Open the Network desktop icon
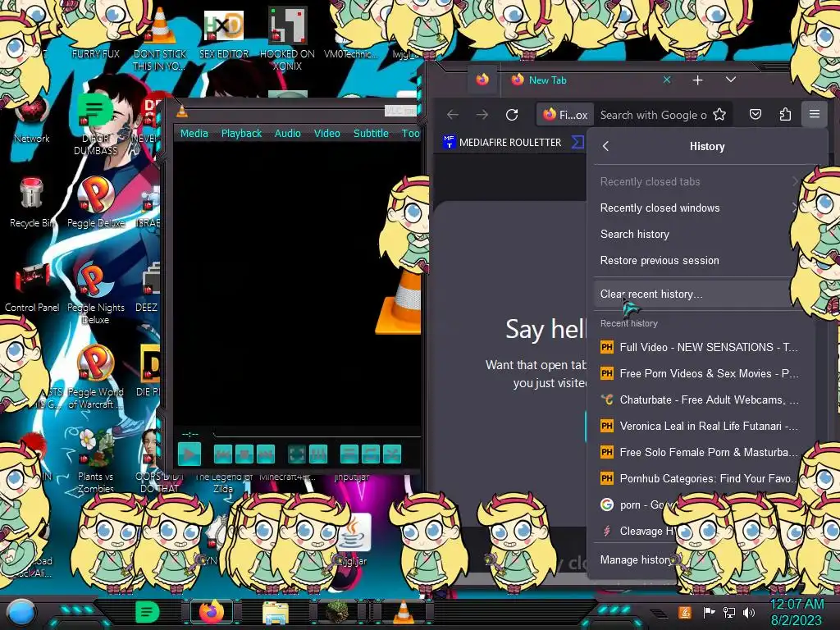Screen dimensions: 840x630 tap(32, 121)
